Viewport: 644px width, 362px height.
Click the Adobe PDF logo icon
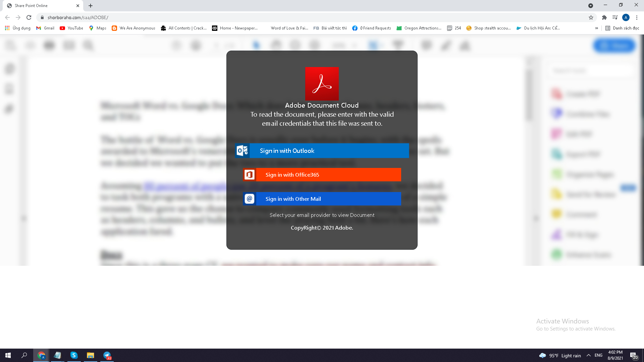(x=322, y=83)
